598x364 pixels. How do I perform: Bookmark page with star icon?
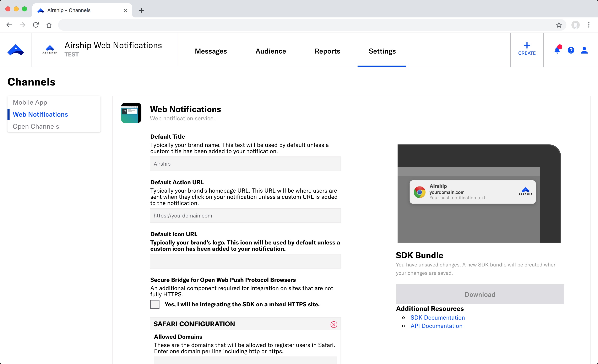pyautogui.click(x=559, y=25)
